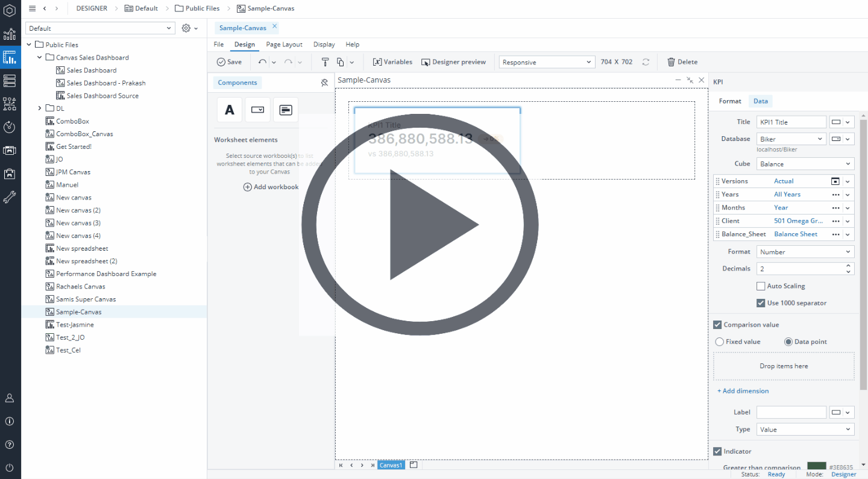
Task: Disable the Use 1000 separator checkbox
Action: 761,302
